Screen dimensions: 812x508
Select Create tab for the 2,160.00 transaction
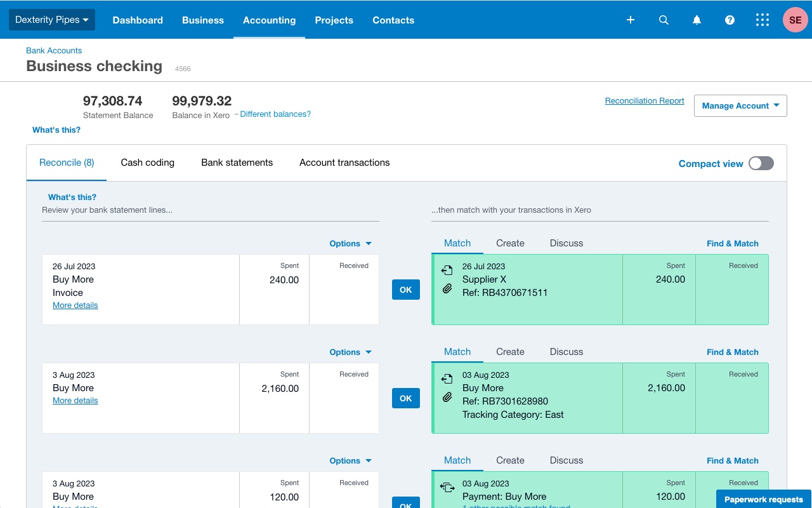point(510,352)
